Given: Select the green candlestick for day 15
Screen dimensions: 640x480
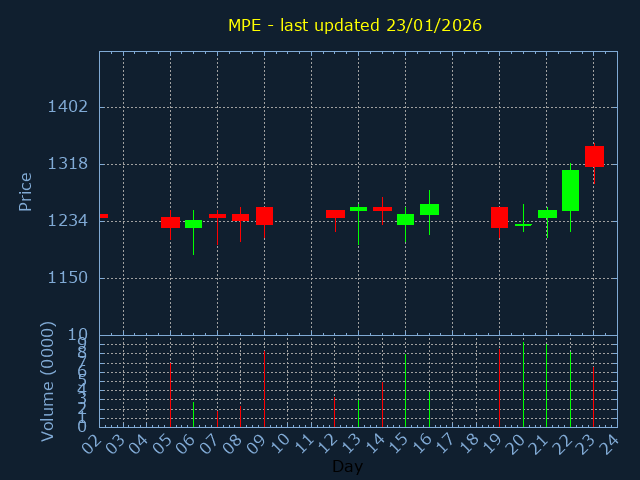Looking at the screenshot, I should tap(405, 219).
